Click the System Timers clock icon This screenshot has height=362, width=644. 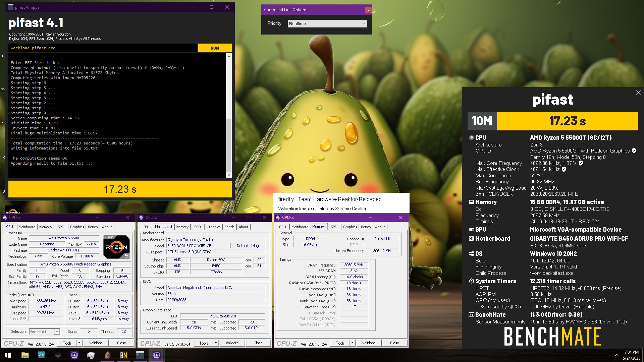471,281
